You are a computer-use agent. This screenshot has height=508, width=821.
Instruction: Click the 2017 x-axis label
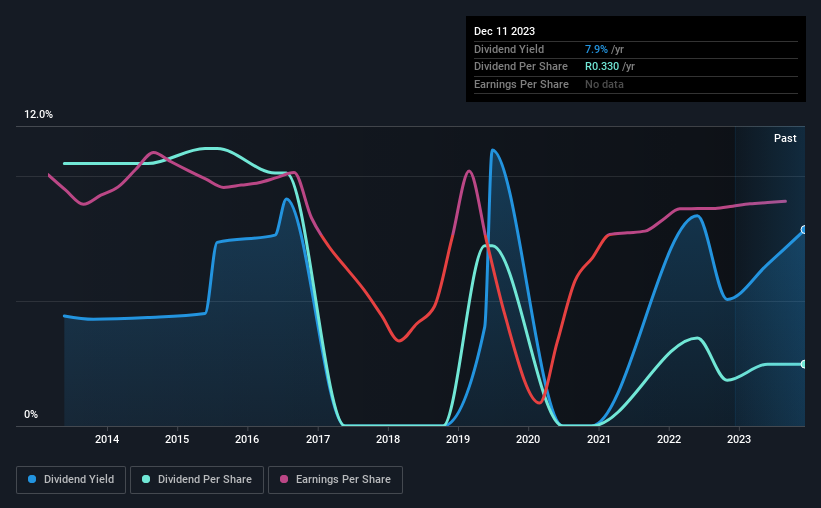pyautogui.click(x=318, y=439)
